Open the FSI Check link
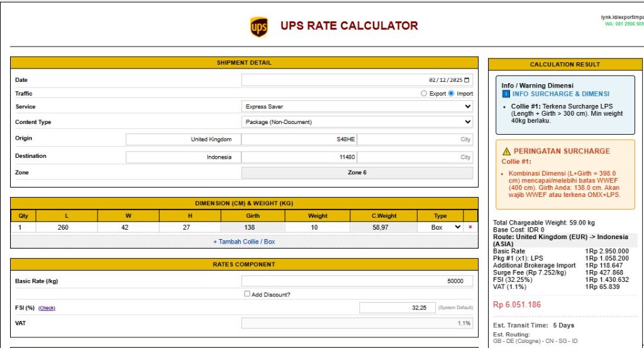 47,308
